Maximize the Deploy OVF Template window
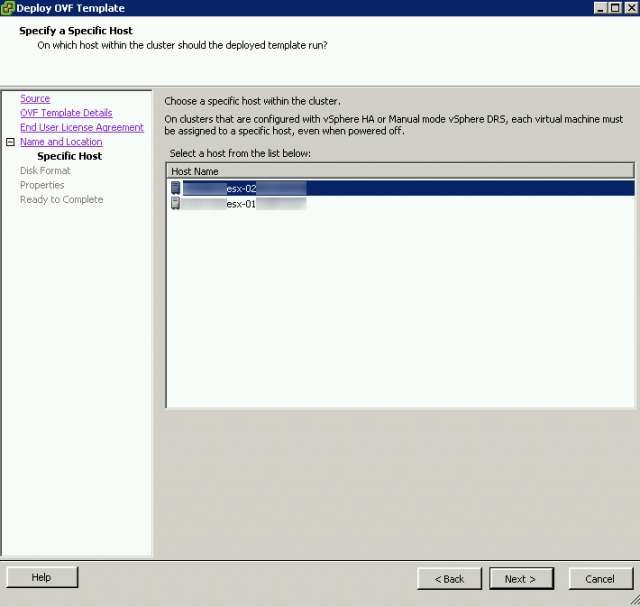 614,8
